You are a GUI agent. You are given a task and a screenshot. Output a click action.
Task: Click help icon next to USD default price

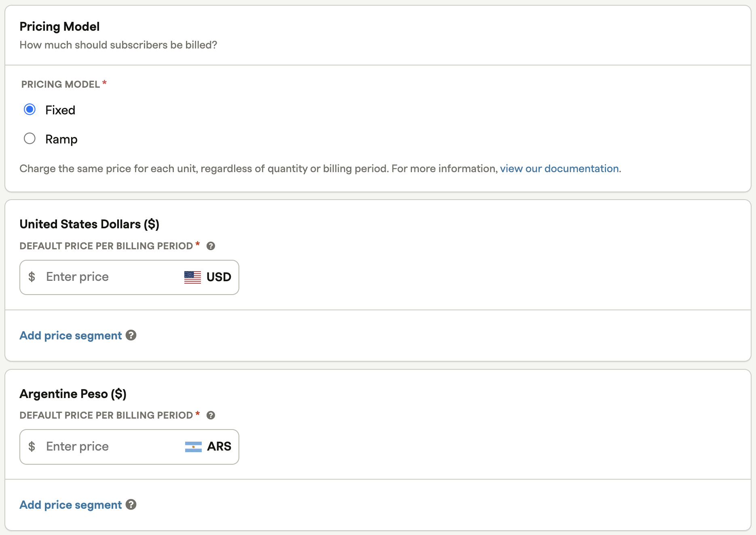211,246
